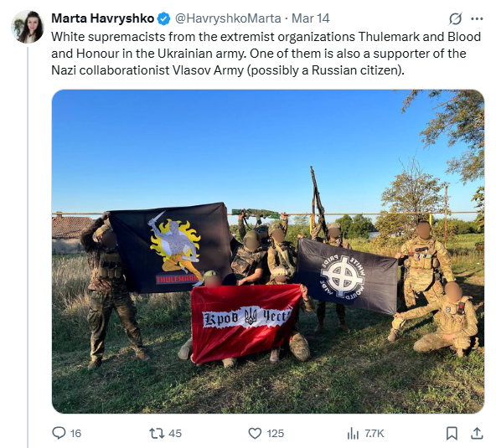Click the Marta Havryshko display name
496x448 pixels.
[102, 18]
